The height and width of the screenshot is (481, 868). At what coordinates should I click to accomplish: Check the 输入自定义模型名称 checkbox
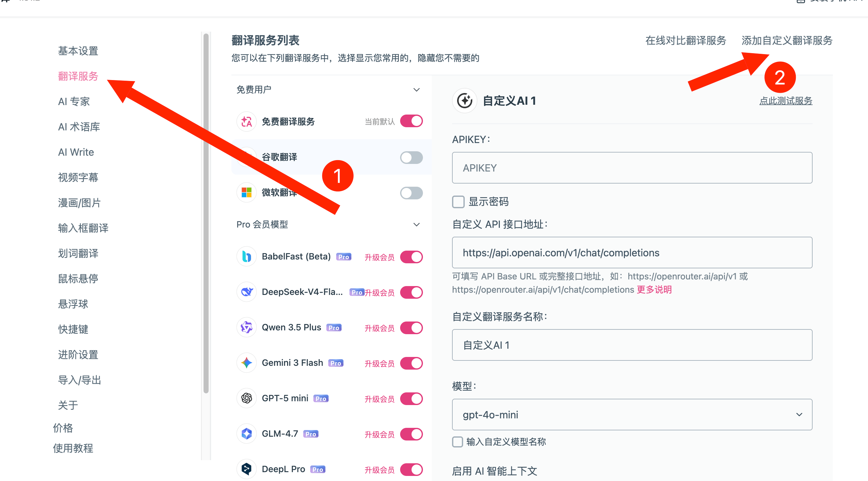pyautogui.click(x=457, y=441)
